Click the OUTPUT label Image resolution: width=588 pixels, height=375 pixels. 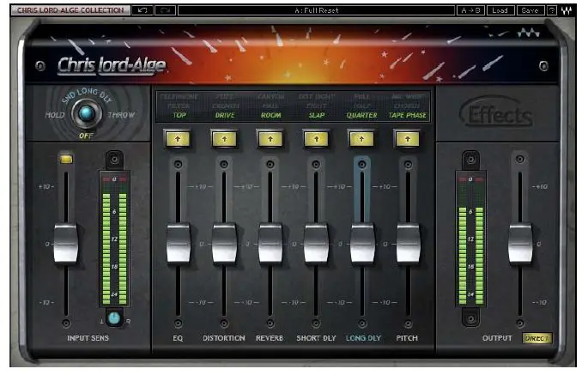click(x=497, y=338)
